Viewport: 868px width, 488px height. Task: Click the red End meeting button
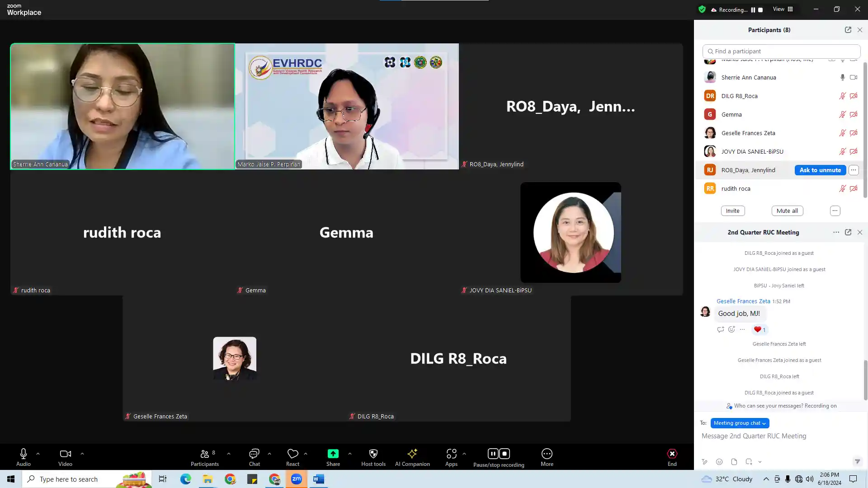pyautogui.click(x=672, y=457)
